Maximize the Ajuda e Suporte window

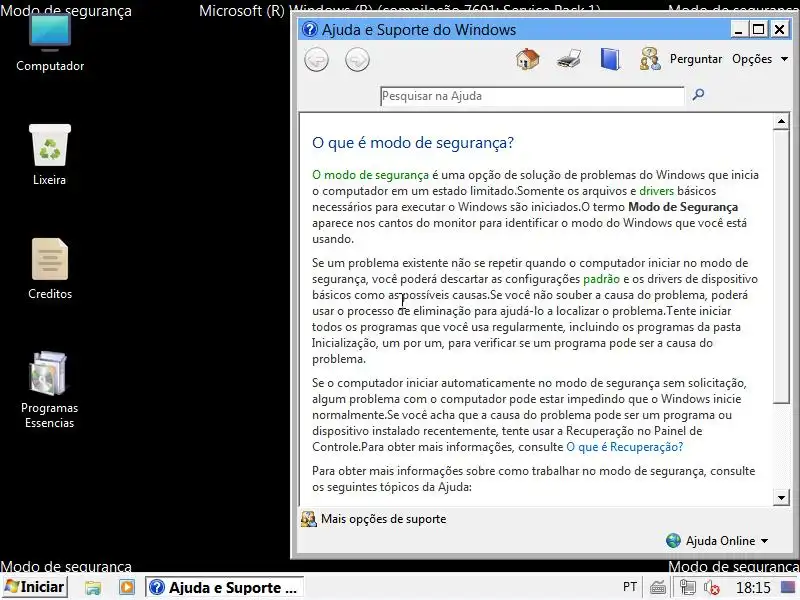[759, 30]
